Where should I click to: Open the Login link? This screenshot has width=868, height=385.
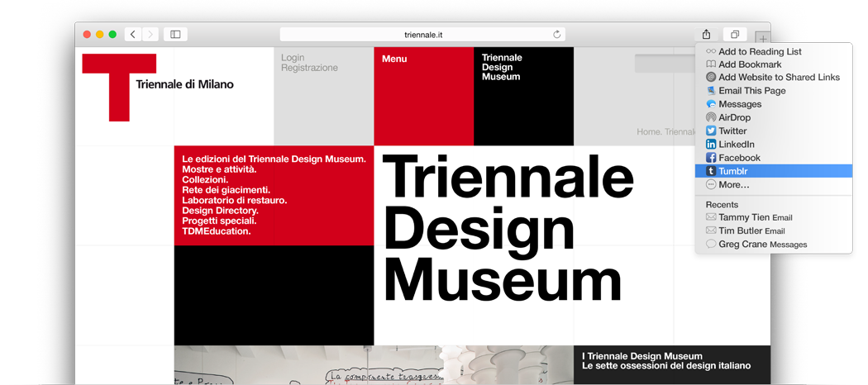pyautogui.click(x=293, y=58)
